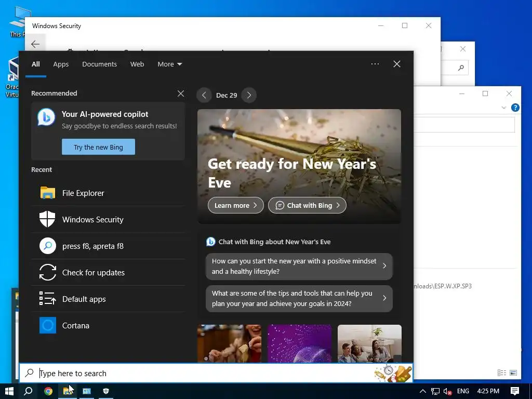Click the Bing copilot logo icon
The image size is (532, 399).
click(46, 117)
